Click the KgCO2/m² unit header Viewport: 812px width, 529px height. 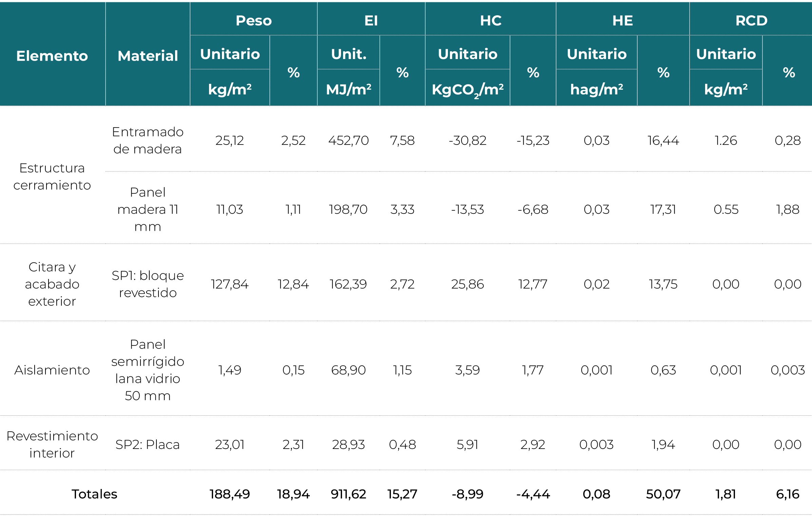coord(467,89)
